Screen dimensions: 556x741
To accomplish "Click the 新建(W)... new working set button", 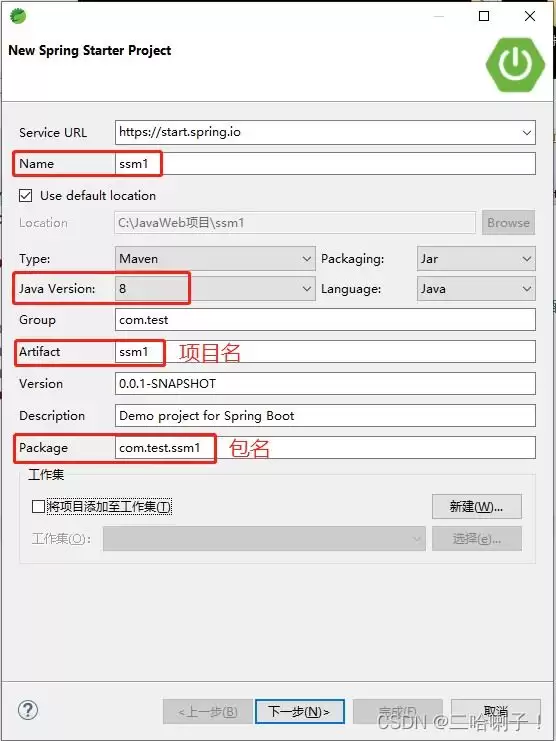I will (x=477, y=507).
